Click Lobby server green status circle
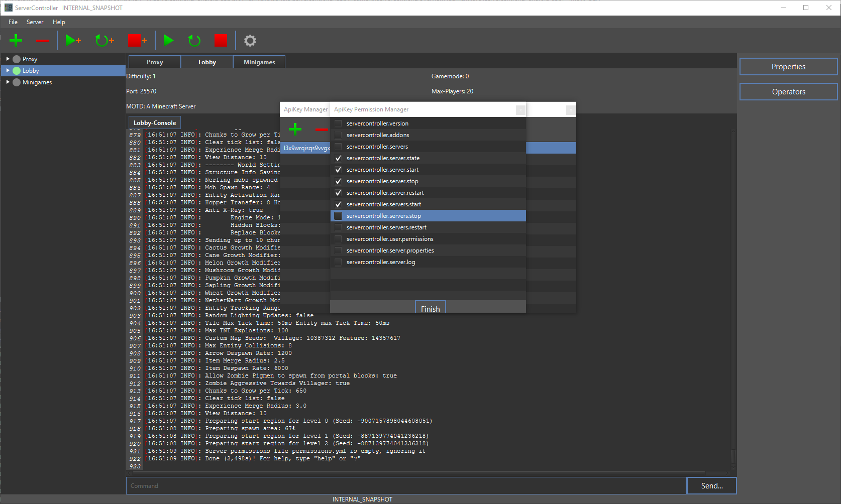This screenshot has width=841, height=504. (x=17, y=71)
